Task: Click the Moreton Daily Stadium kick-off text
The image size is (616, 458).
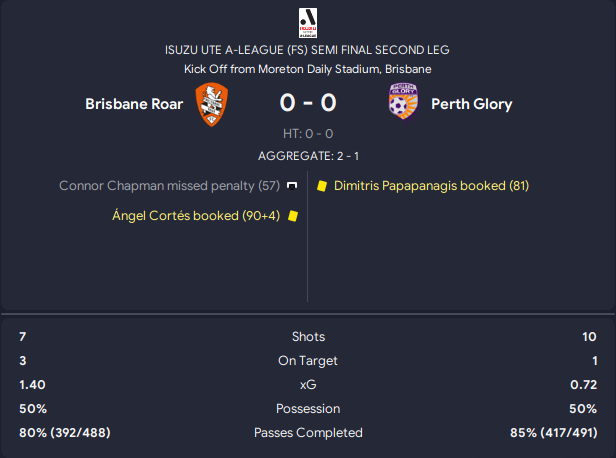Action: click(307, 69)
